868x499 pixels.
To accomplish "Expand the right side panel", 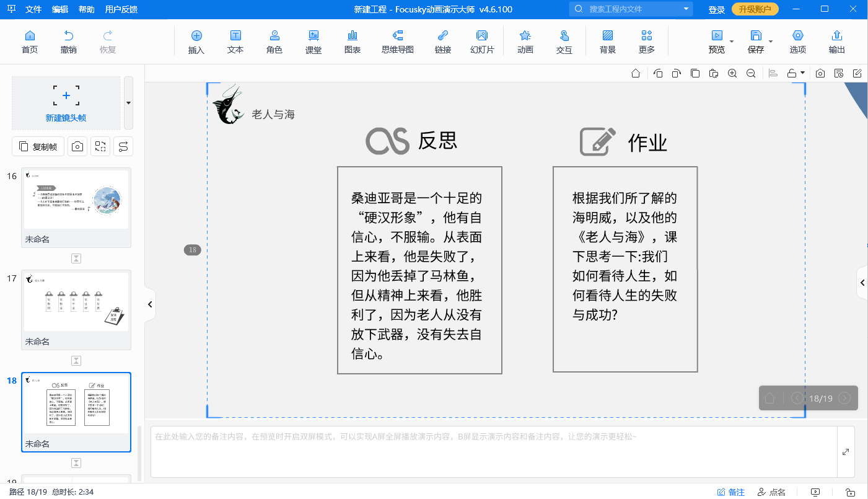I will pyautogui.click(x=862, y=283).
